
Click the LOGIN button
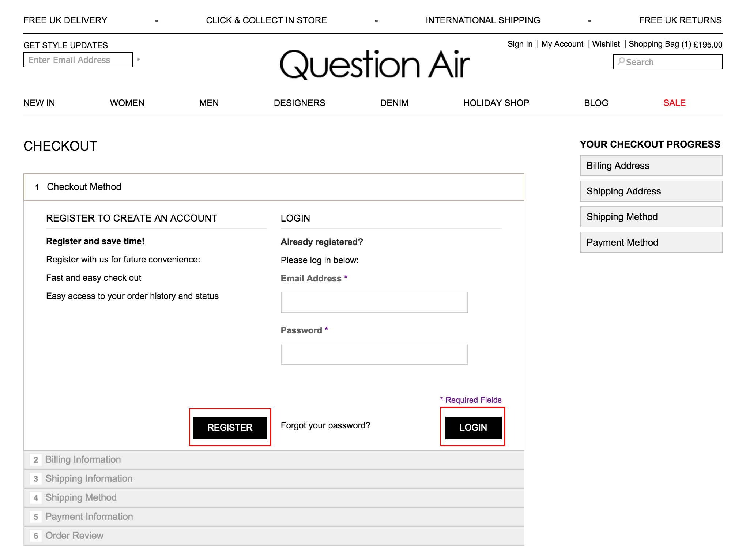pos(473,428)
